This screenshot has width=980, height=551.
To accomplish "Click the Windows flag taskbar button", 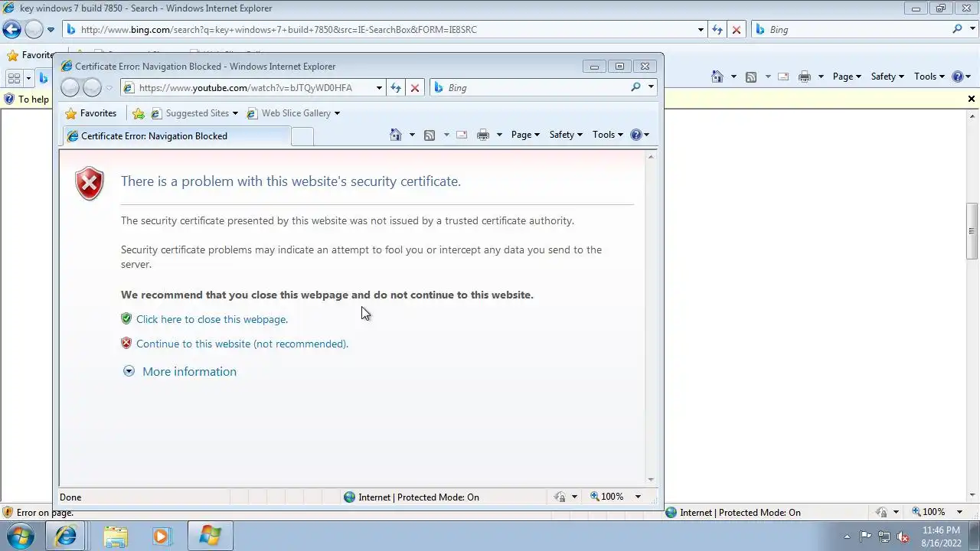I will 210,536.
